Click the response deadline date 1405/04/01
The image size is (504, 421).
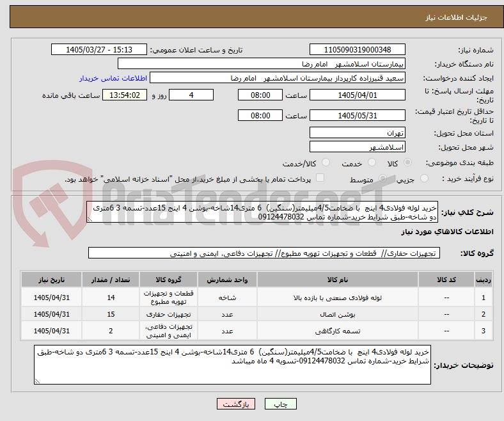pyautogui.click(x=357, y=95)
